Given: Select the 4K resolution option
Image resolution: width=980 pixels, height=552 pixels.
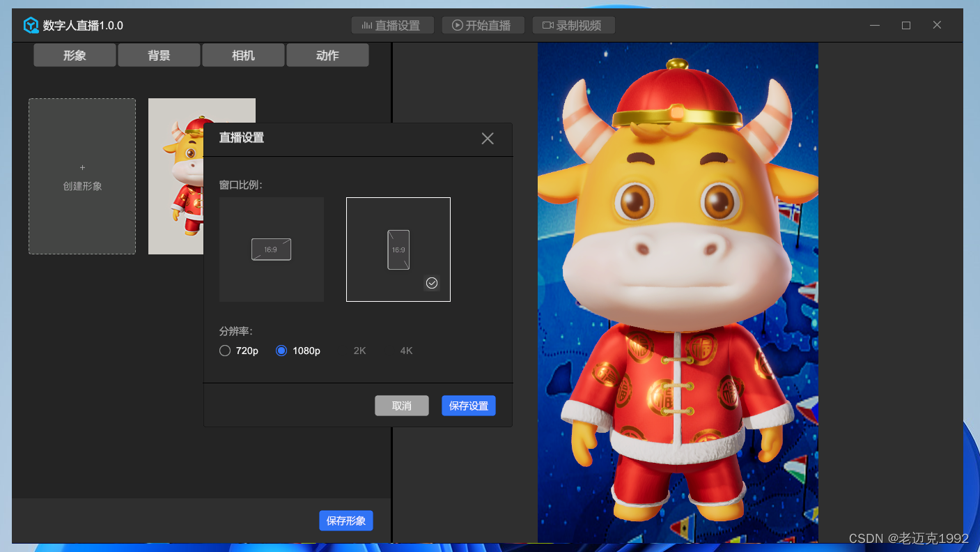Looking at the screenshot, I should point(407,351).
